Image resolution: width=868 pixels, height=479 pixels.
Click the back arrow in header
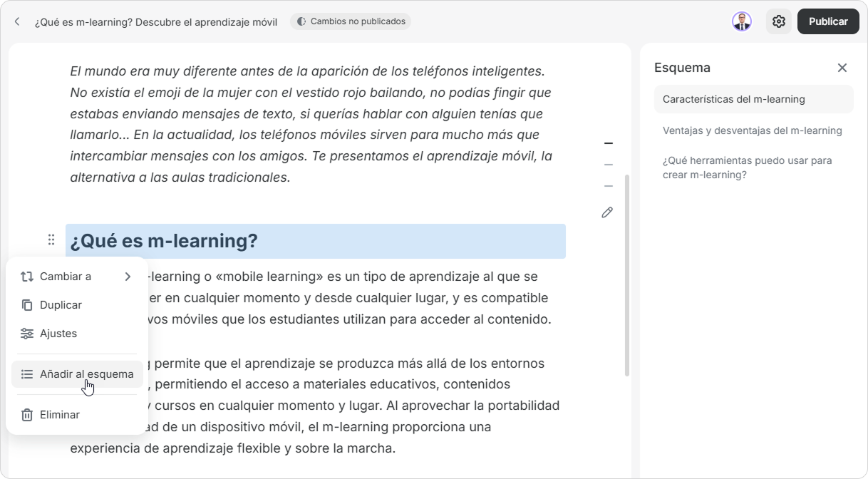[17, 22]
